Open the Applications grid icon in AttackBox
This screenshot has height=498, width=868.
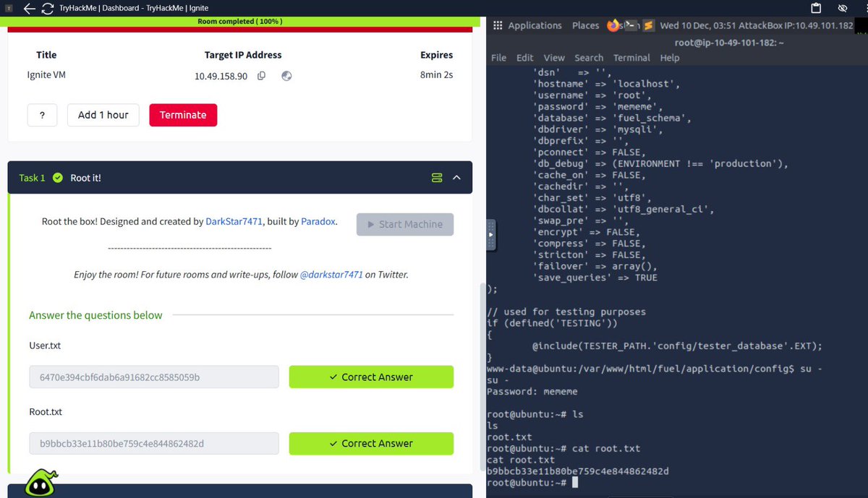(498, 25)
